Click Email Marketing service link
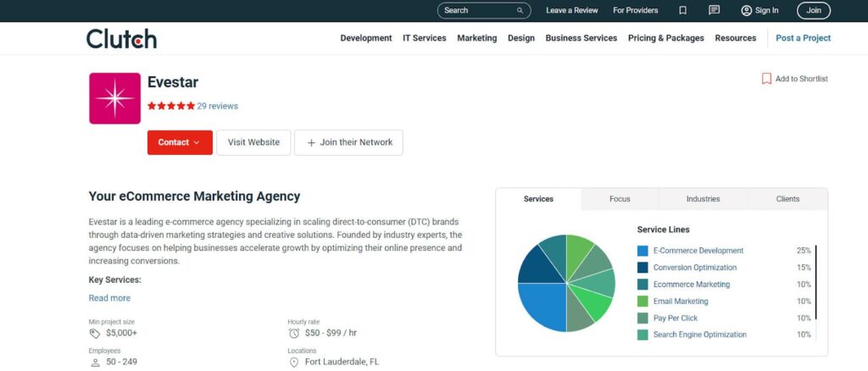This screenshot has height=371, width=868. tap(681, 302)
